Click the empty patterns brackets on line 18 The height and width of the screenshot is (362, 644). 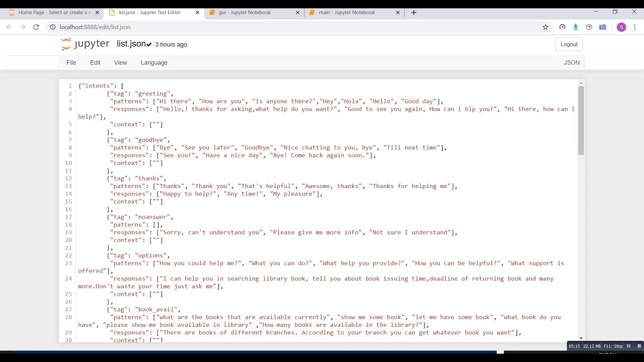pos(156,225)
